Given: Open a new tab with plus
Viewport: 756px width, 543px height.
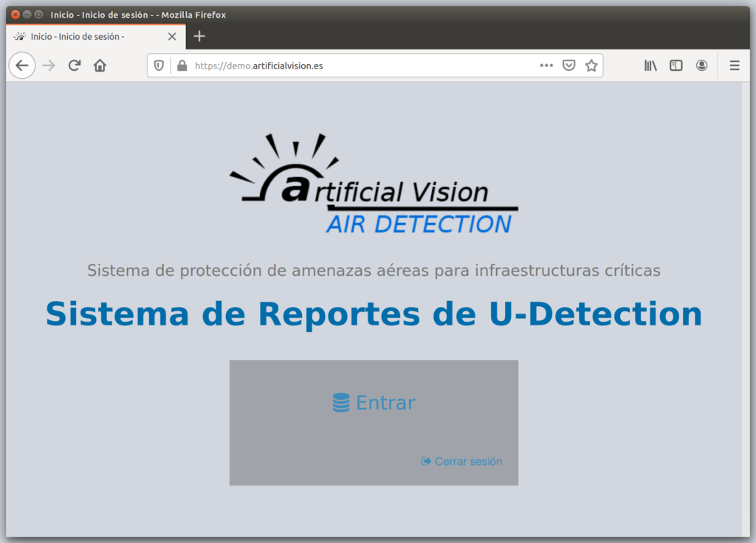Looking at the screenshot, I should (x=199, y=36).
